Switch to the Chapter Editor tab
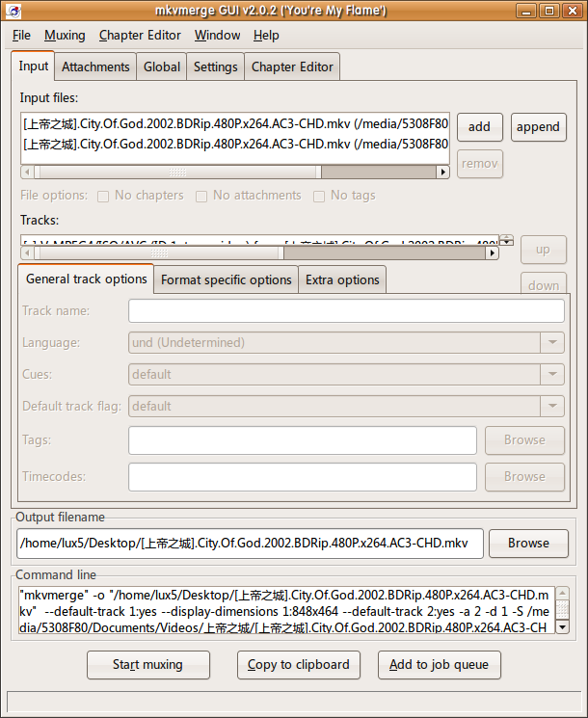The image size is (588, 718). [x=292, y=66]
